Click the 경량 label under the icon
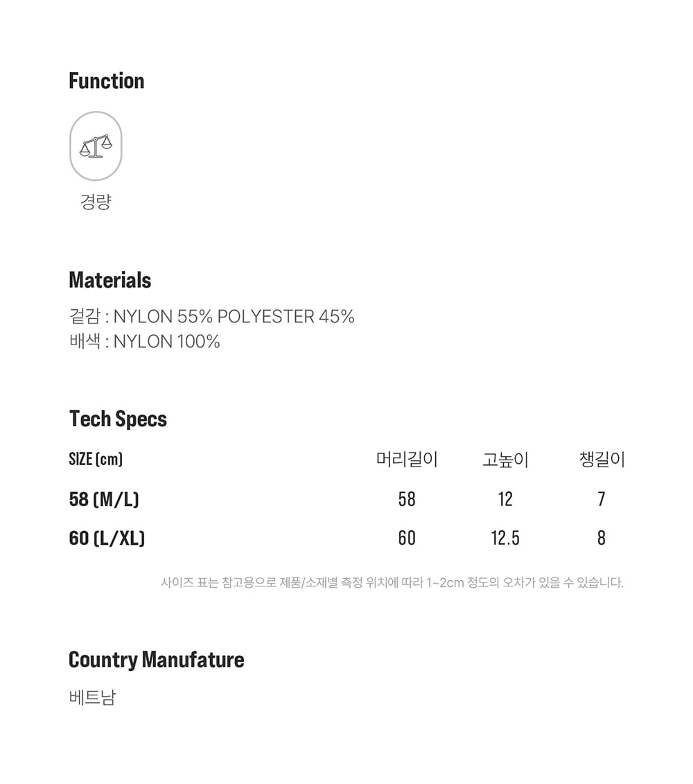The image size is (693, 784). pos(96,202)
